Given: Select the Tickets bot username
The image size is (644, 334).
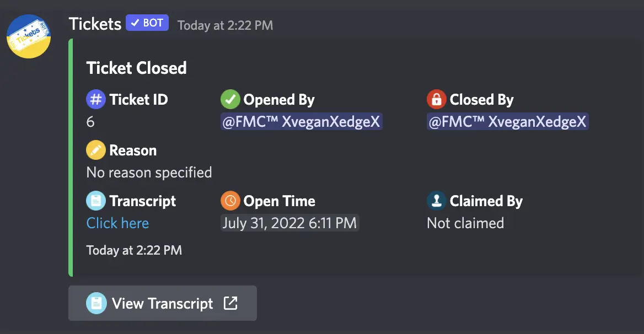Looking at the screenshot, I should (x=94, y=24).
